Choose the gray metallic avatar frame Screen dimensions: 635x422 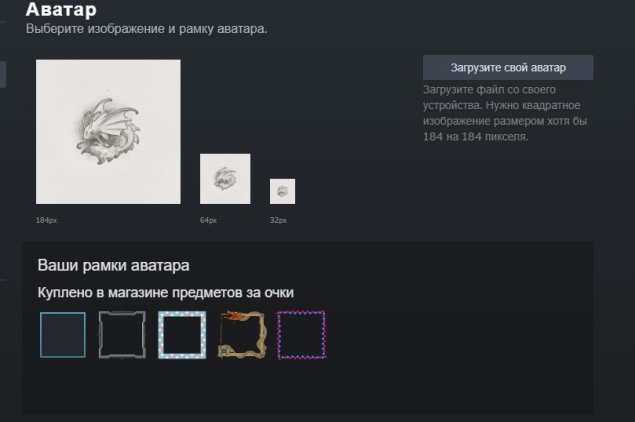pyautogui.click(x=122, y=335)
